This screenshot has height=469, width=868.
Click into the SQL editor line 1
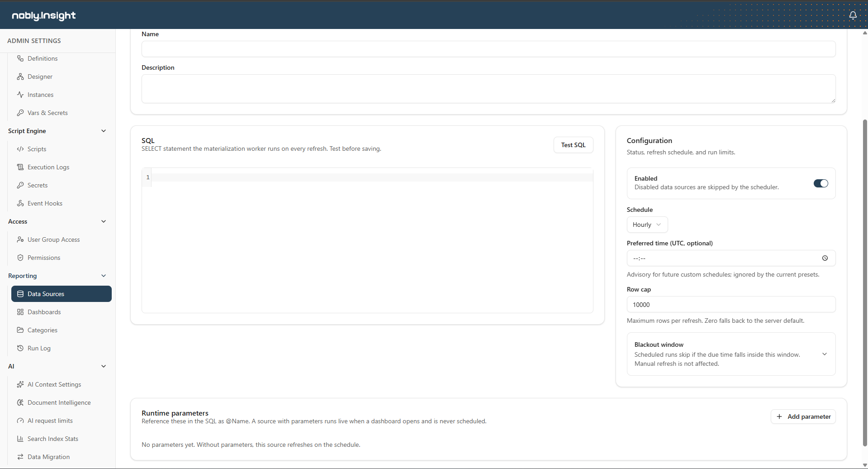pos(372,177)
